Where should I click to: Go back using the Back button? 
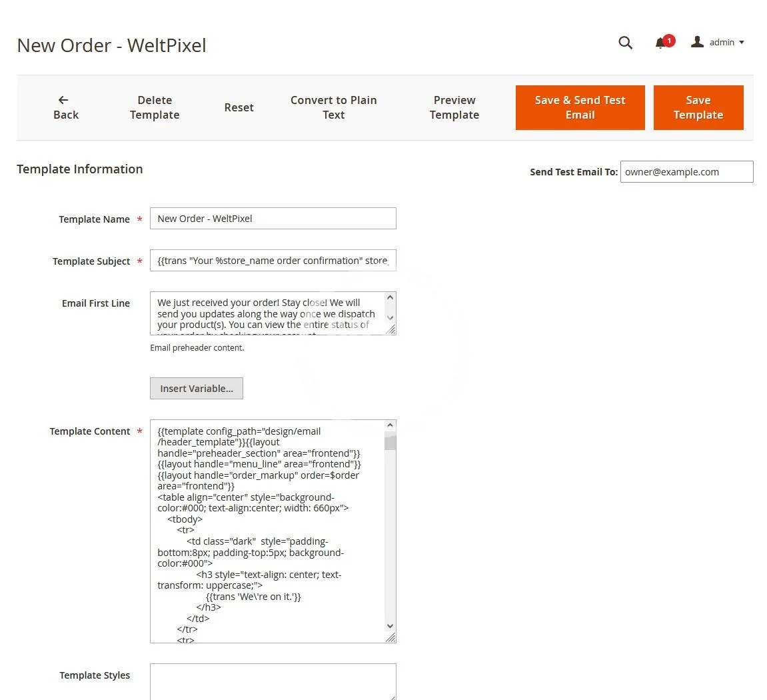[65, 107]
